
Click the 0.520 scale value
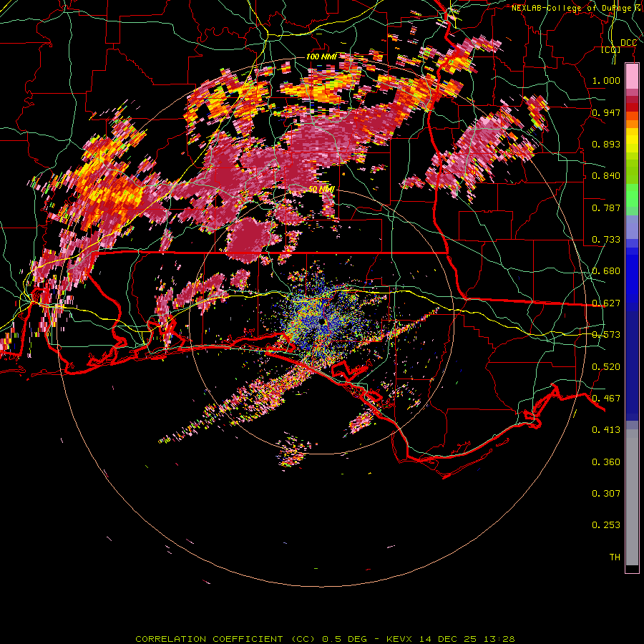point(606,367)
